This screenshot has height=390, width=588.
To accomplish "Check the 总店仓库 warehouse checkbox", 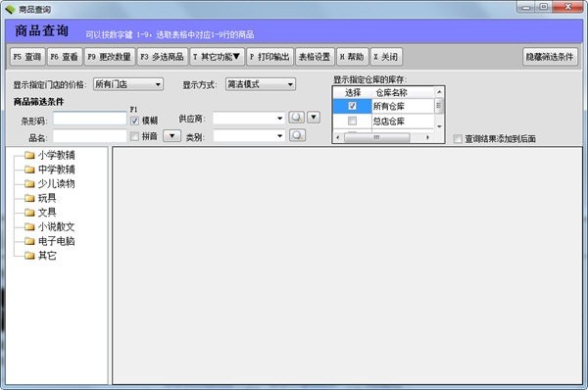I will pos(352,121).
